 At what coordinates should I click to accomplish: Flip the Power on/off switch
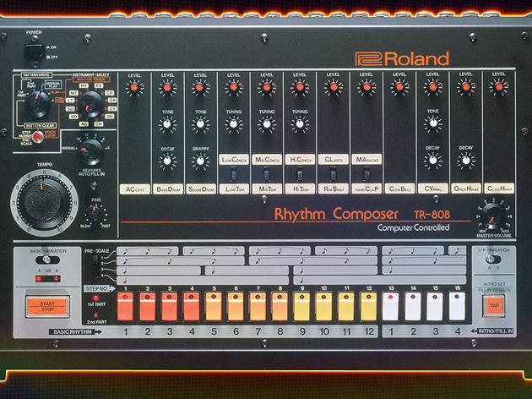35,52
